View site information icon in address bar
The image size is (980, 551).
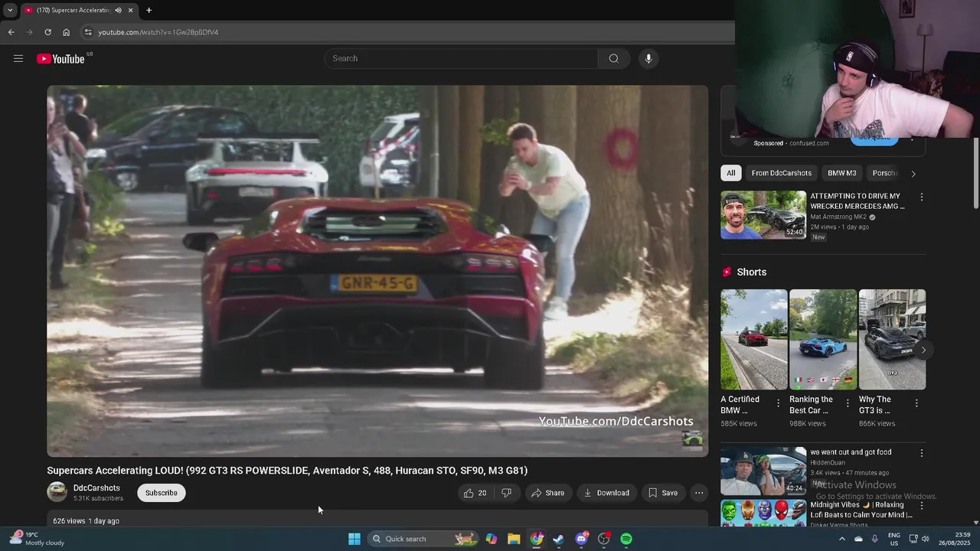pos(88,32)
